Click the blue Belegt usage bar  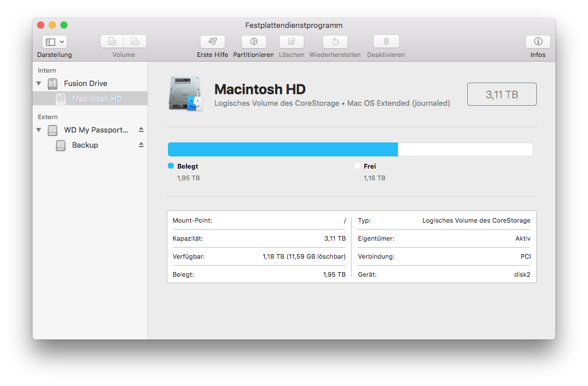click(282, 149)
